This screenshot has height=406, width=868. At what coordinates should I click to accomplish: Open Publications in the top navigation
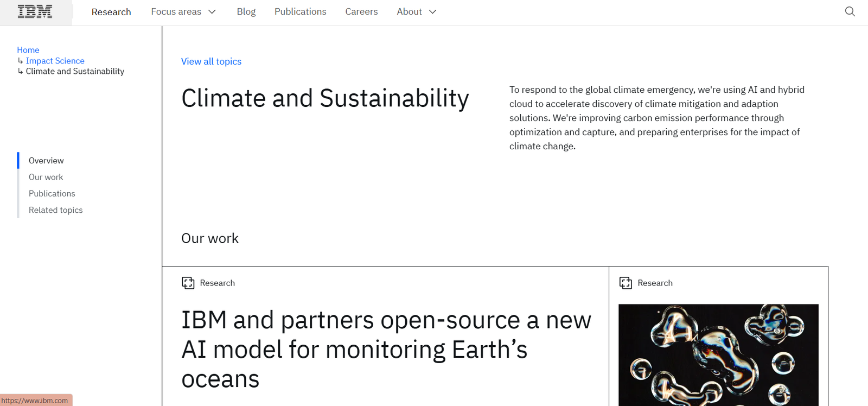pos(300,12)
